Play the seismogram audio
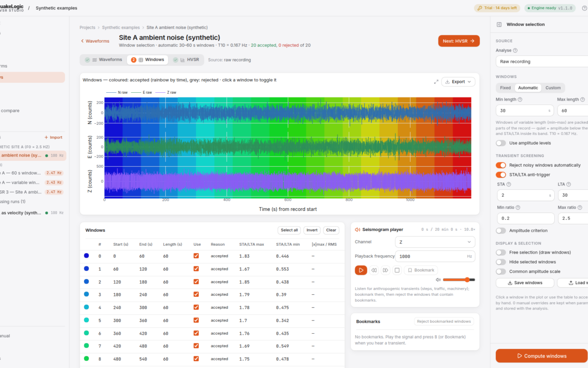 pyautogui.click(x=361, y=270)
